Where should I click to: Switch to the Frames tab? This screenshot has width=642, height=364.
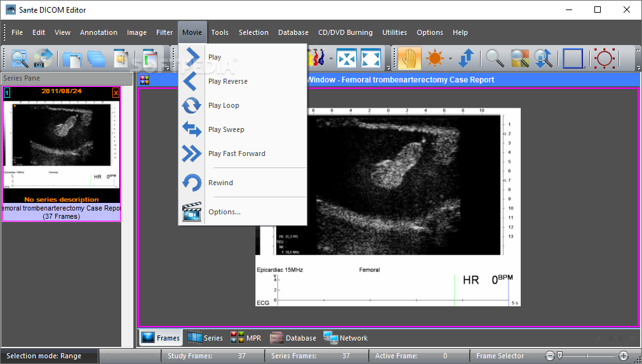[161, 338]
